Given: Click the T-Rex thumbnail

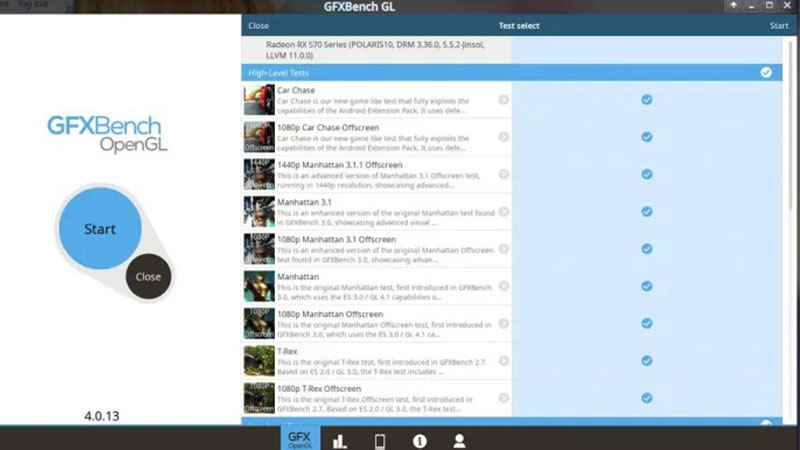Looking at the screenshot, I should point(259,360).
